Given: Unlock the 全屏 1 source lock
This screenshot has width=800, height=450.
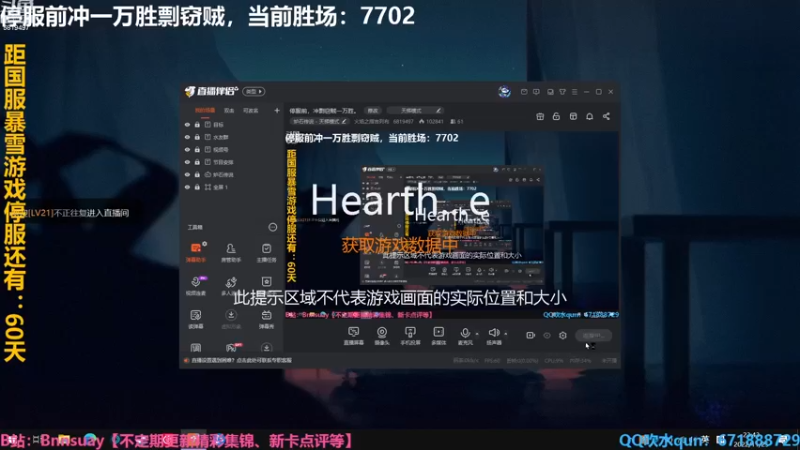Looking at the screenshot, I should 197,187.
